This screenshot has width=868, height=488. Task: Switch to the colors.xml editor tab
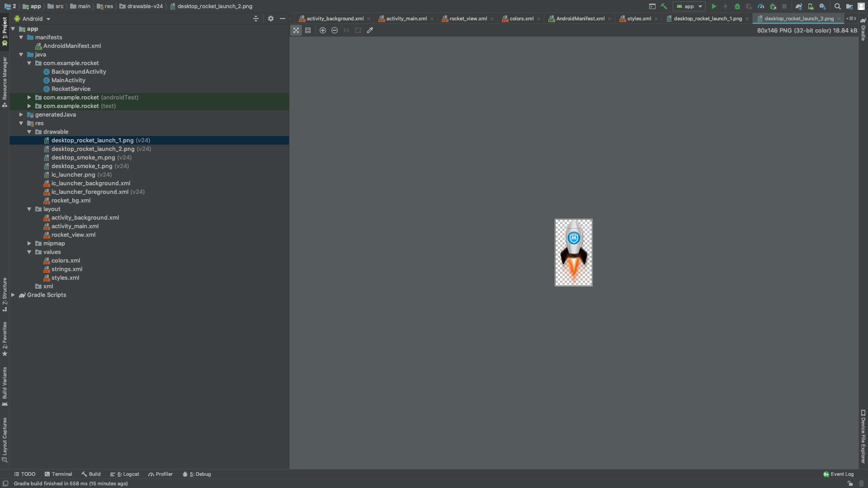point(521,19)
